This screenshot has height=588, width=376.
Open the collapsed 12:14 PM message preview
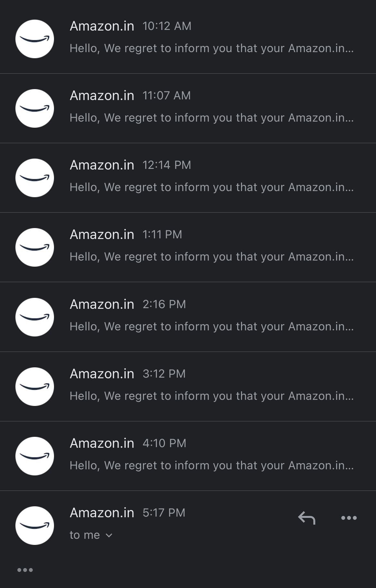(211, 187)
